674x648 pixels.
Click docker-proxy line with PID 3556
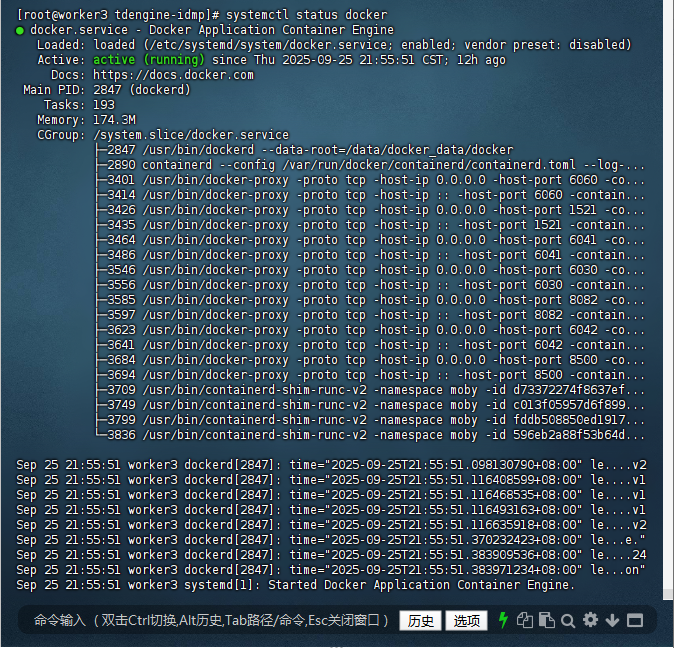376,285
